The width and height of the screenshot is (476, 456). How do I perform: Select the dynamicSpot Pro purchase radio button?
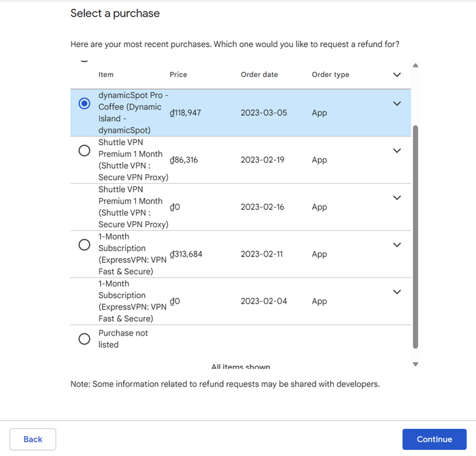coord(84,103)
